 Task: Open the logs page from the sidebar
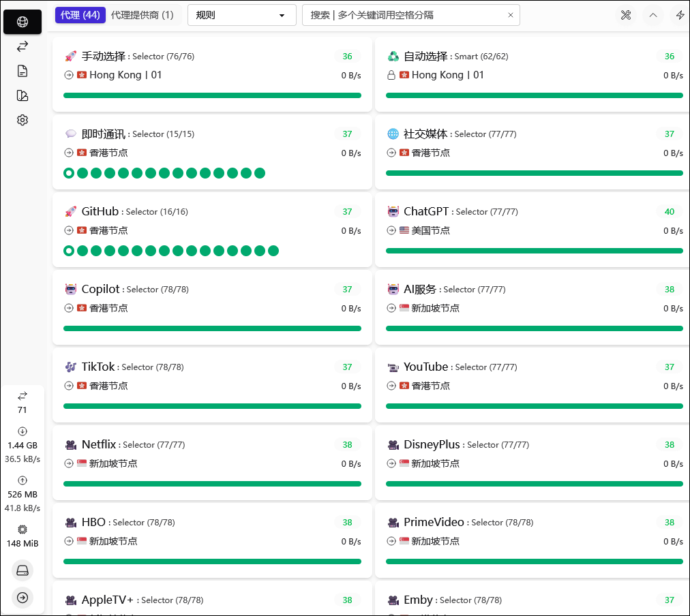click(22, 71)
